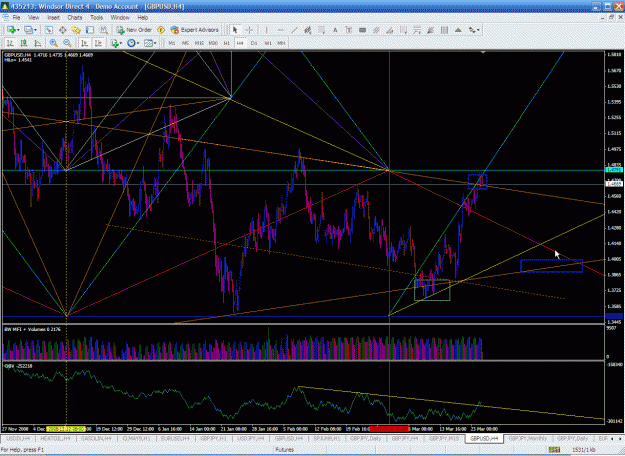Open the Data Window icon

click(x=63, y=30)
